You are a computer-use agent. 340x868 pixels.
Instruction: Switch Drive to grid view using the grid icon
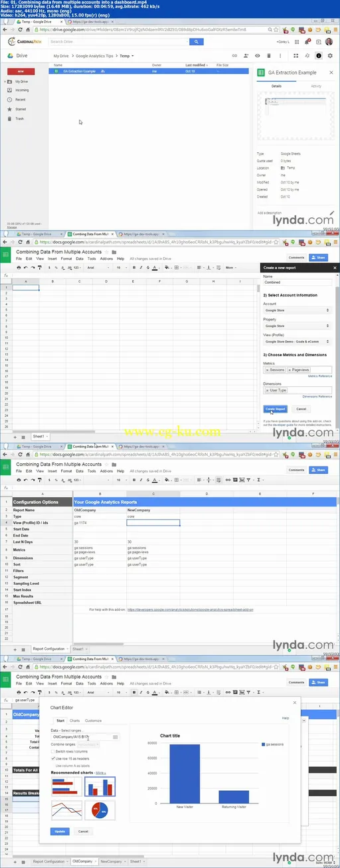click(295, 56)
